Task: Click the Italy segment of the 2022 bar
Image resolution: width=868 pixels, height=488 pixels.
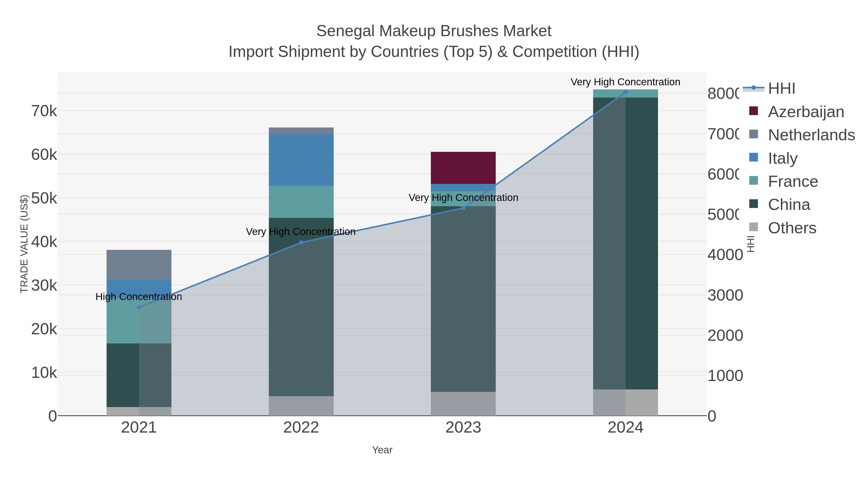Action: pos(301,160)
